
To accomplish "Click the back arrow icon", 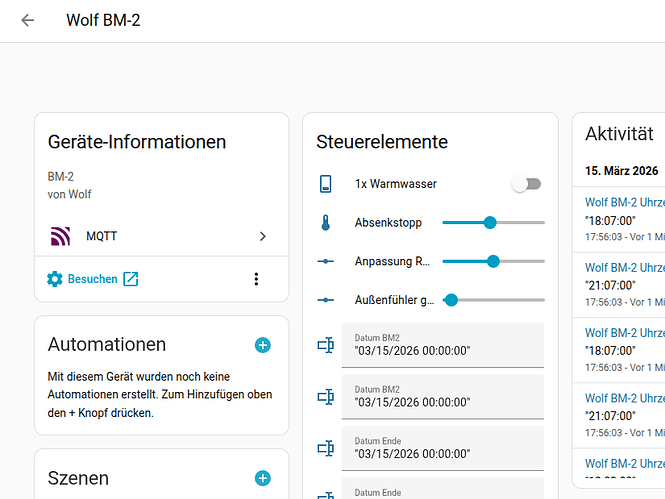I will 27,20.
